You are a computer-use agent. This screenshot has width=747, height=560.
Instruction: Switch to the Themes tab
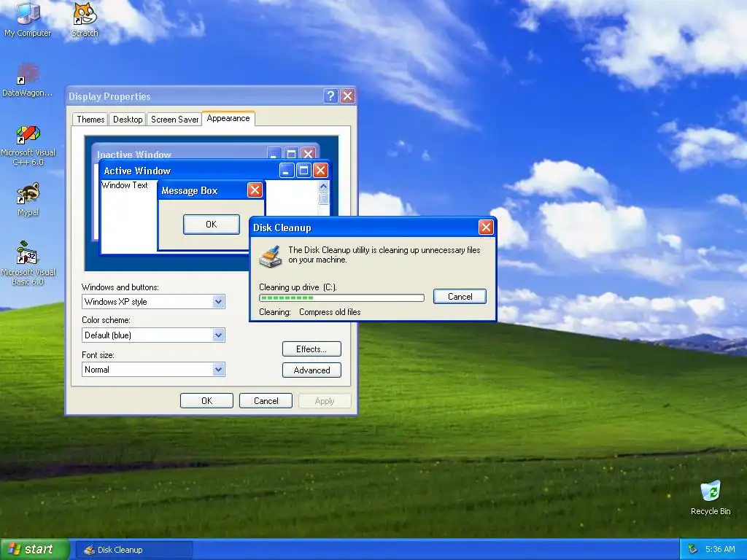coord(90,120)
